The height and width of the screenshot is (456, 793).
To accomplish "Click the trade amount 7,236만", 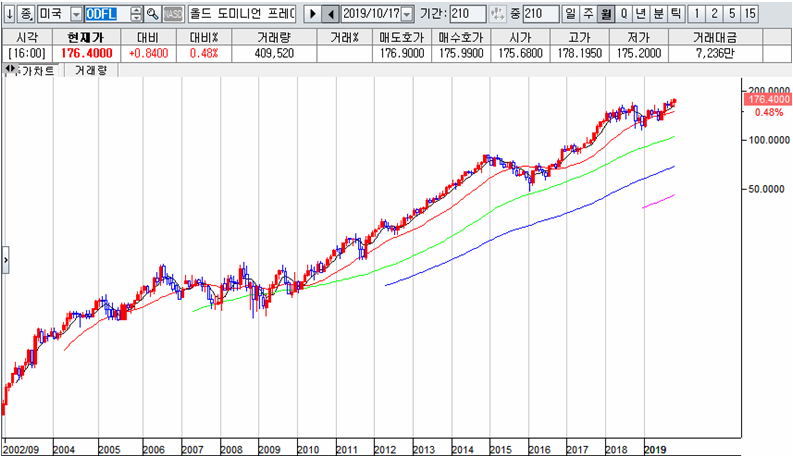I will pyautogui.click(x=715, y=54).
